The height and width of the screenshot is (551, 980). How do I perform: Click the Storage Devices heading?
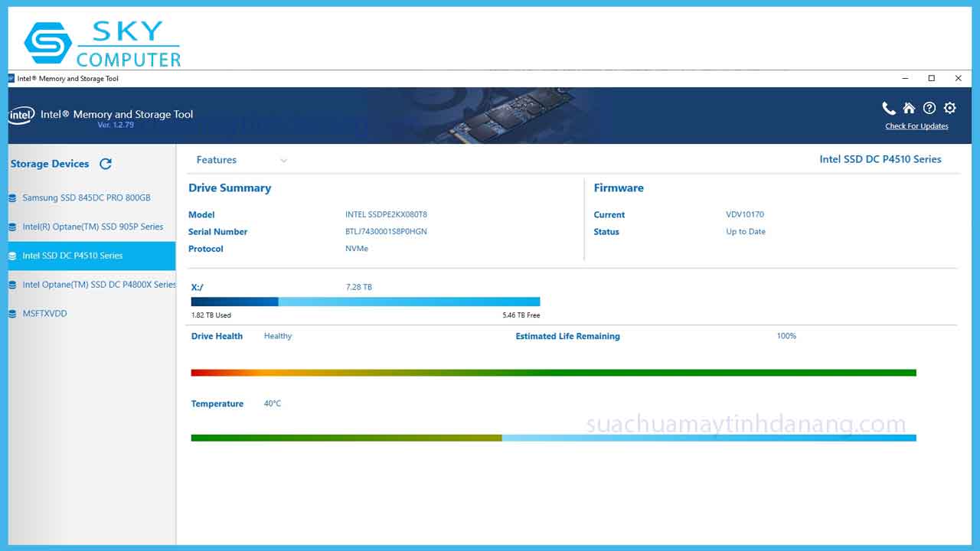(50, 164)
